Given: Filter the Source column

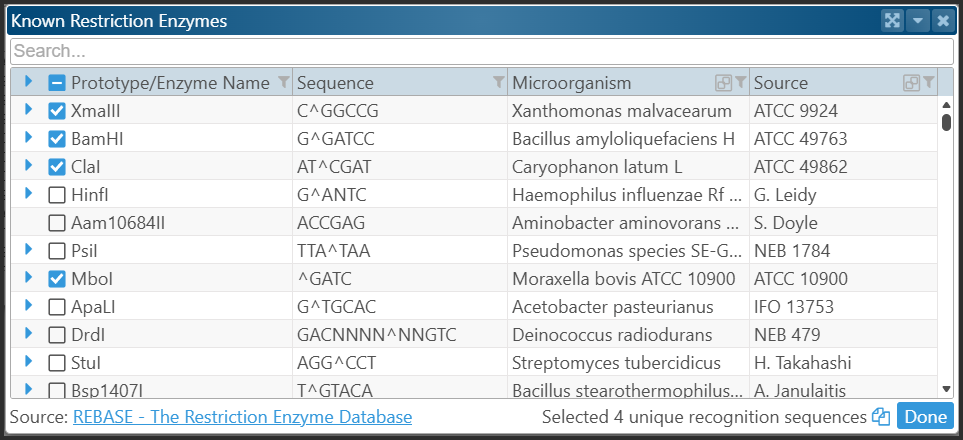Looking at the screenshot, I should point(928,82).
